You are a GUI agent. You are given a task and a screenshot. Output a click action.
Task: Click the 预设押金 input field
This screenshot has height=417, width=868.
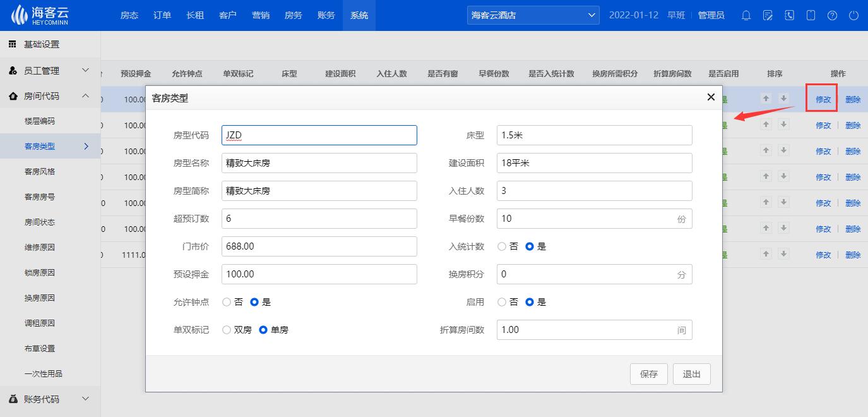(x=319, y=274)
